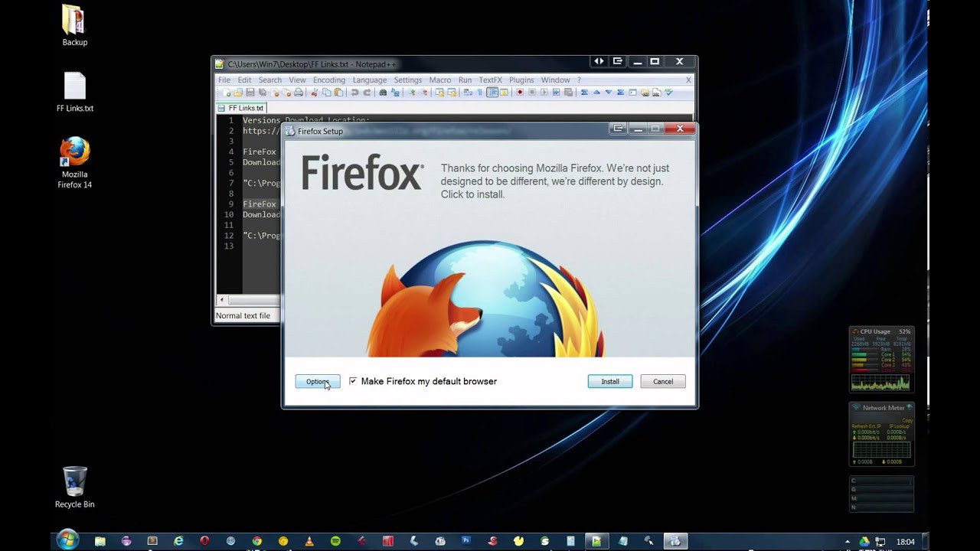980x551 pixels.
Task: Click the Notepad++ taskbar icon
Action: [x=596, y=541]
